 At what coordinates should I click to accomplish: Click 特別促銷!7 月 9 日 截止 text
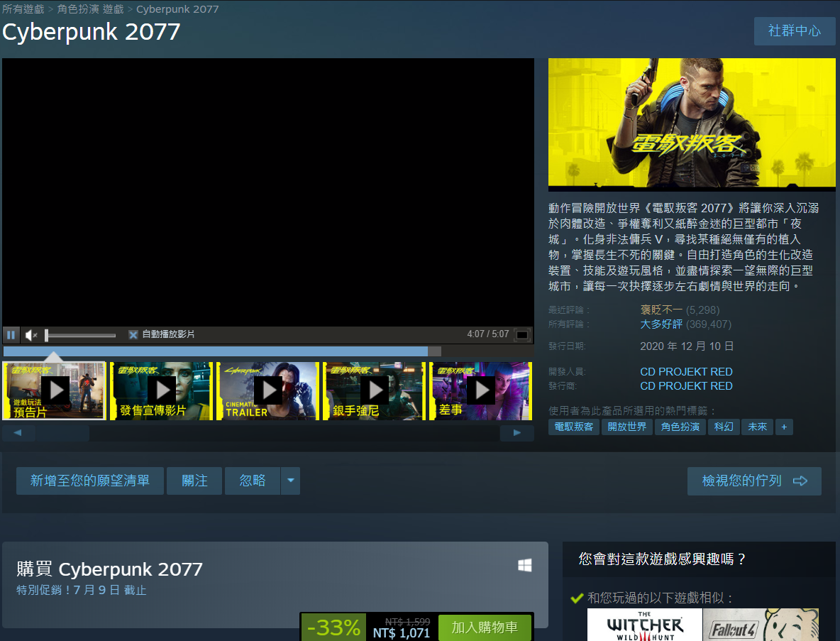point(82,590)
